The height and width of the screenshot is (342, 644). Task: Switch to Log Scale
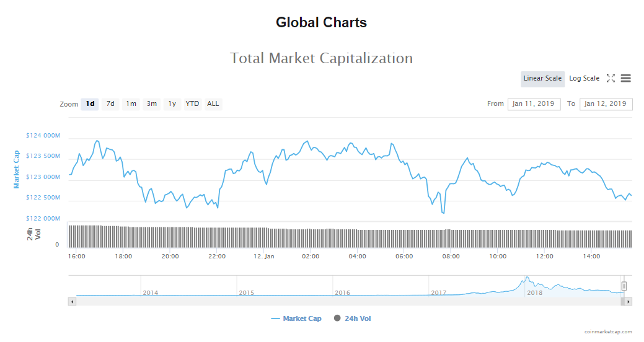click(x=584, y=78)
